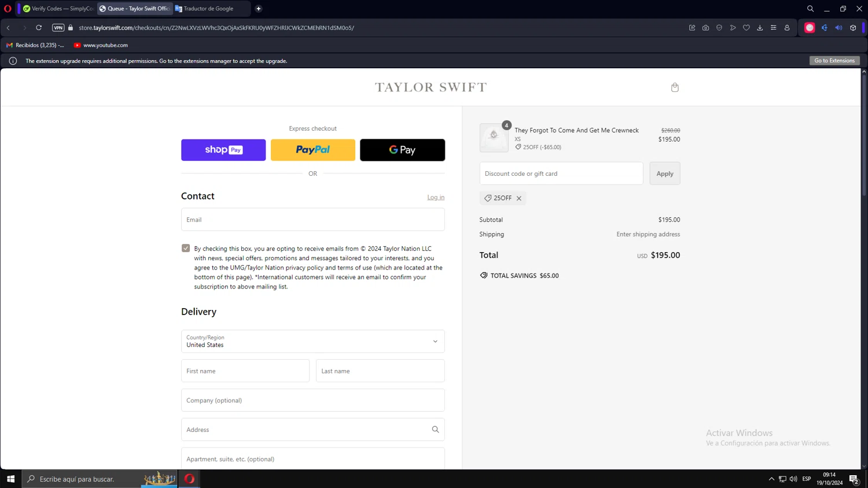The image size is (868, 488).
Task: Open a new tab with plus button
Action: click(x=259, y=9)
